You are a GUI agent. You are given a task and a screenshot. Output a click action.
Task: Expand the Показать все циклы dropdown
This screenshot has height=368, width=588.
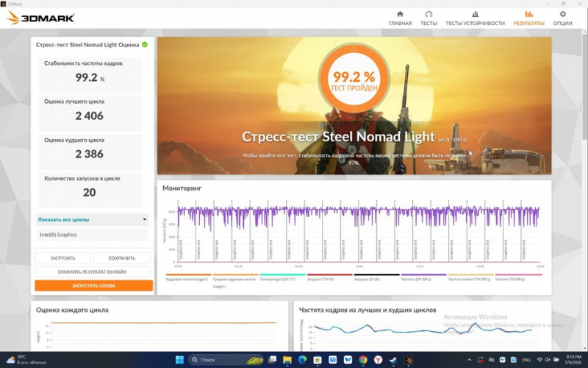(x=93, y=219)
